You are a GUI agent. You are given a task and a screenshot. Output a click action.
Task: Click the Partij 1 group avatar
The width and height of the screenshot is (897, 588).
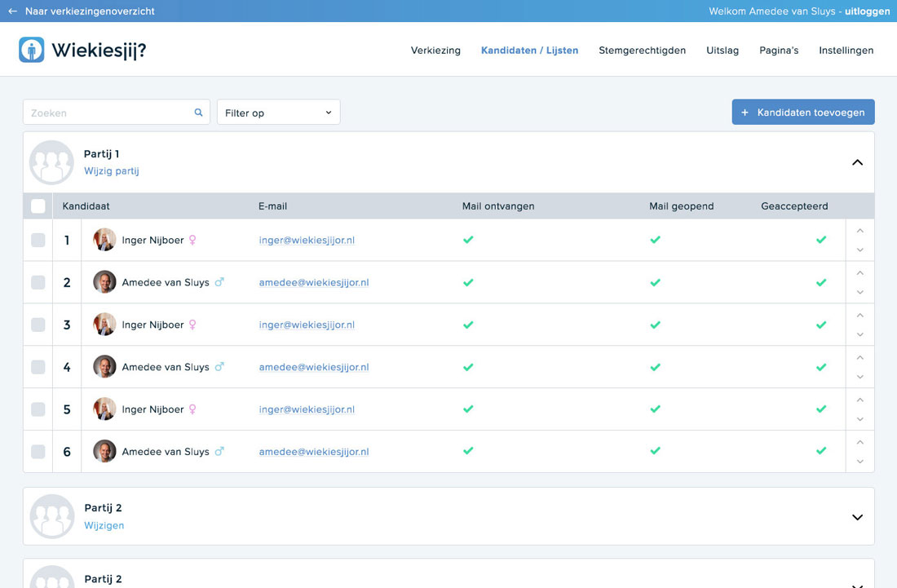(51, 162)
